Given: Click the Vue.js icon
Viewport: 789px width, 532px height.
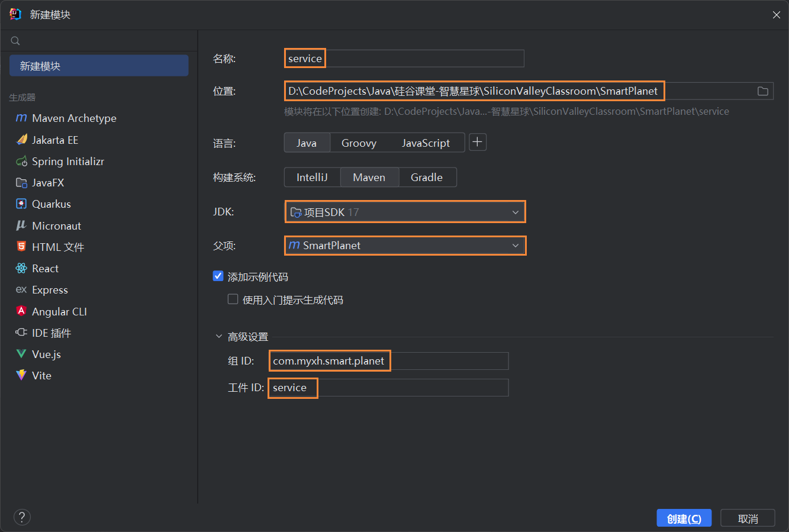Looking at the screenshot, I should (21, 354).
